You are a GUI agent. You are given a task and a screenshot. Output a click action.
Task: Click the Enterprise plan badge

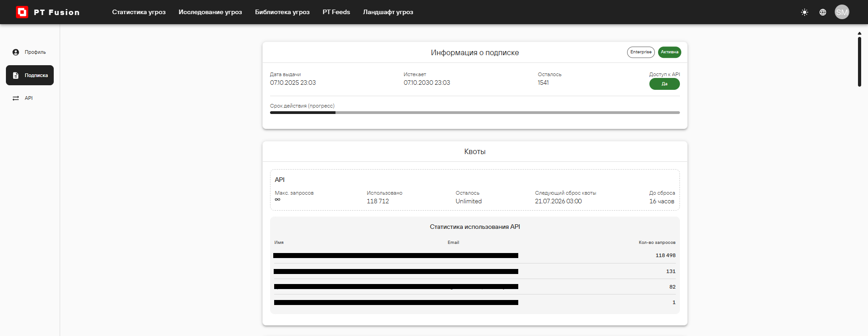tap(641, 52)
